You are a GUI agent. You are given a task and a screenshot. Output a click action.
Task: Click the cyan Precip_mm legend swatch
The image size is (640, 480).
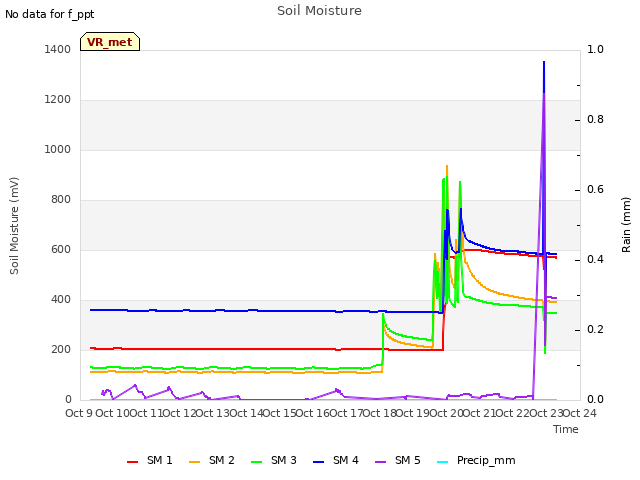443,462
